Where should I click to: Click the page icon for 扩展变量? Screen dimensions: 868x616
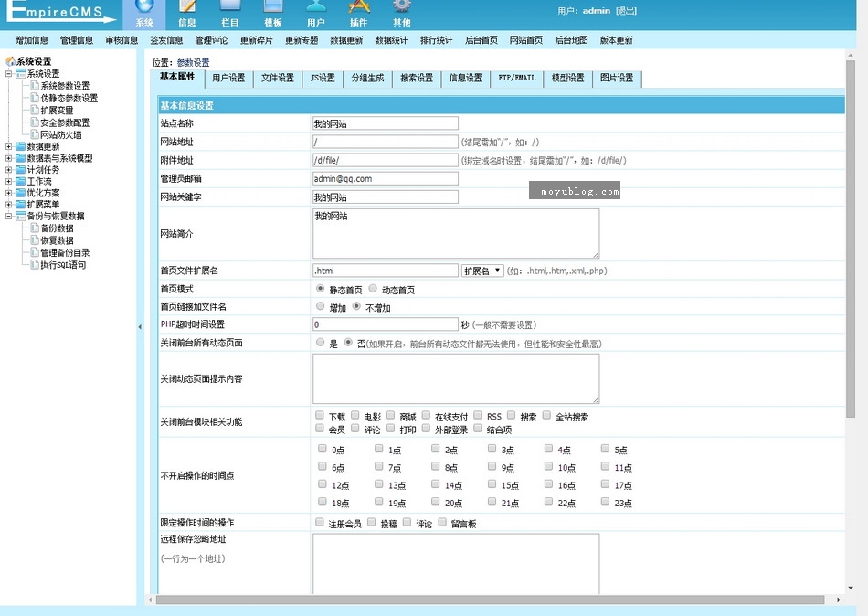(x=35, y=110)
